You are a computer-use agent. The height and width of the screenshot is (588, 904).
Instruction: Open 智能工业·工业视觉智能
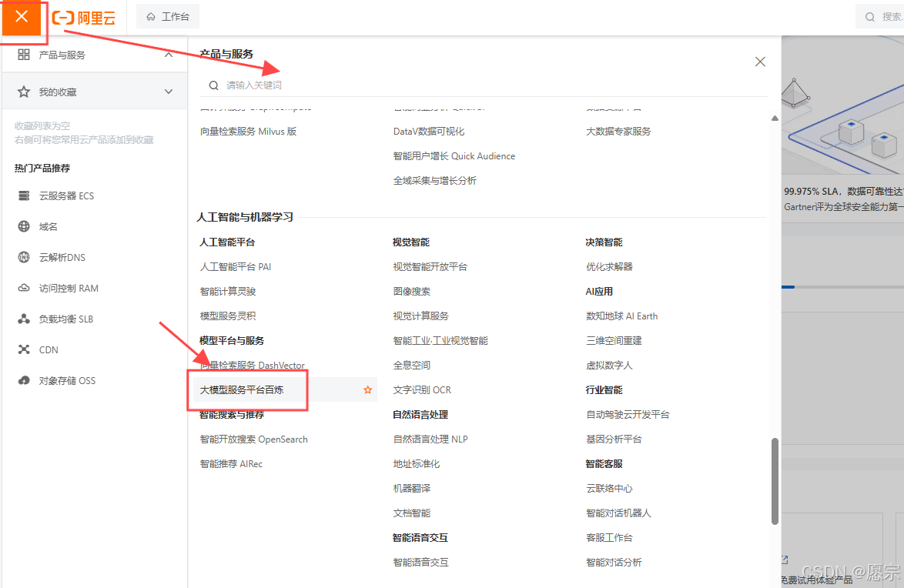(440, 341)
